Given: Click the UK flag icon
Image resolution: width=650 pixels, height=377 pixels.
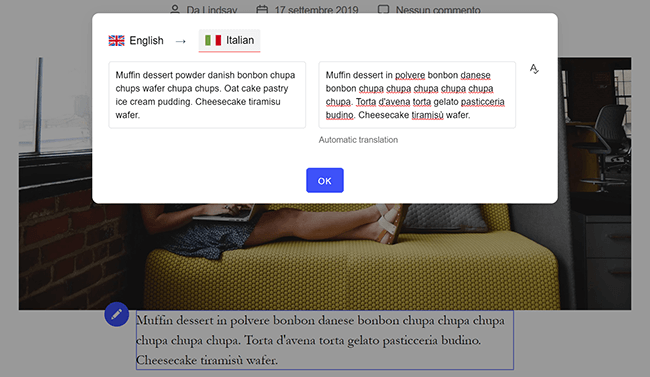Looking at the screenshot, I should tap(116, 41).
